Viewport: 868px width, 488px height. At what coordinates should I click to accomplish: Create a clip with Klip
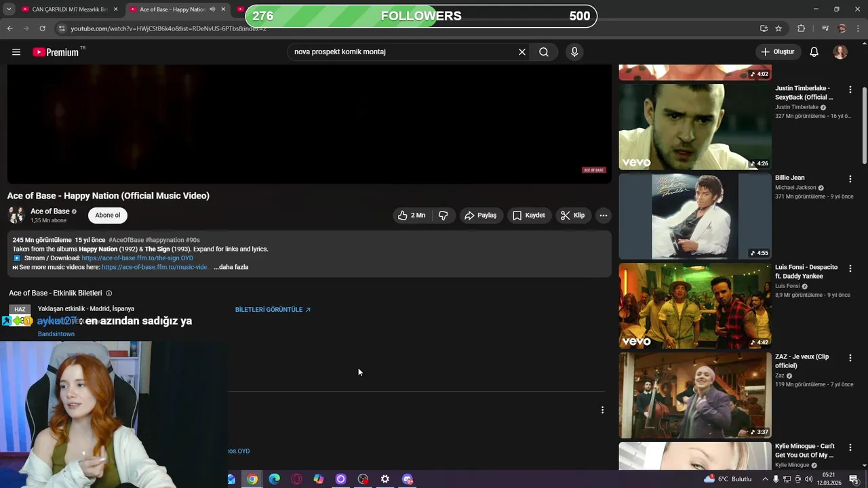click(572, 216)
